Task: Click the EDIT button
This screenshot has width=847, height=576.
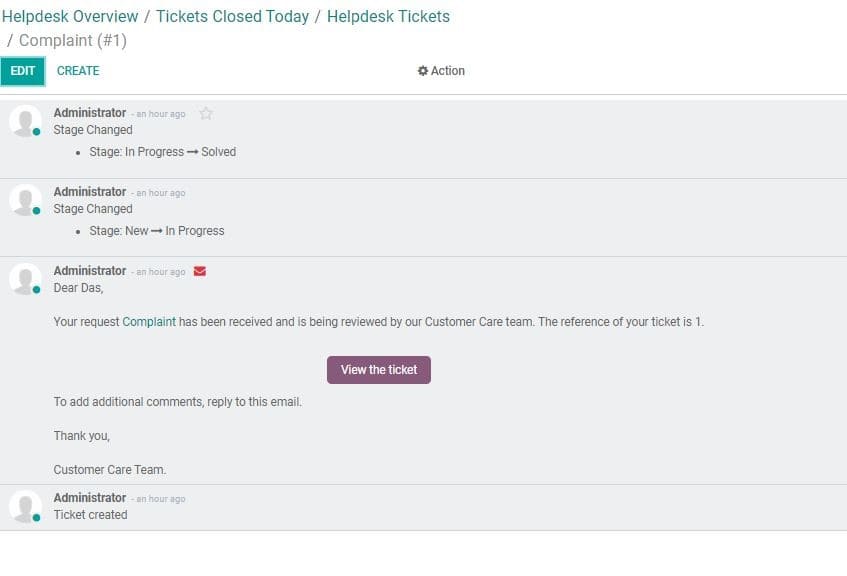Action: click(23, 71)
